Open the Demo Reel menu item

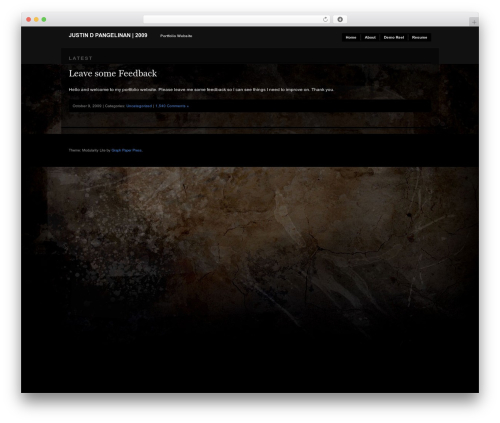394,37
